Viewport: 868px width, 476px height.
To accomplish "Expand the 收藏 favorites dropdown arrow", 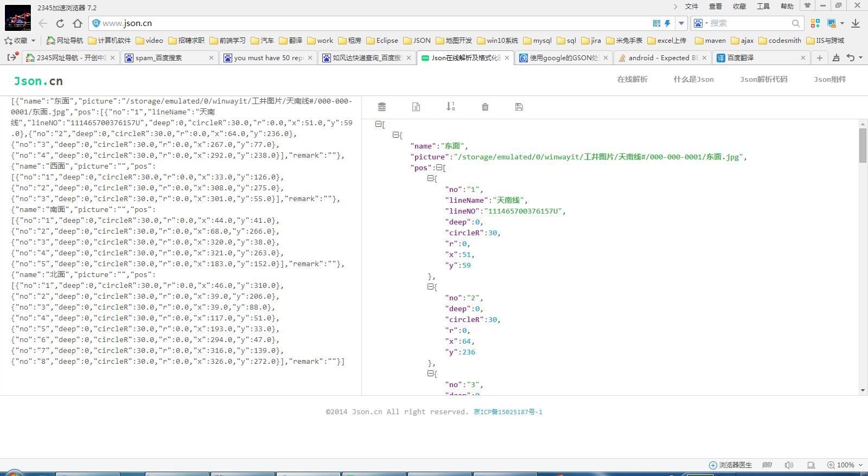I will point(33,41).
